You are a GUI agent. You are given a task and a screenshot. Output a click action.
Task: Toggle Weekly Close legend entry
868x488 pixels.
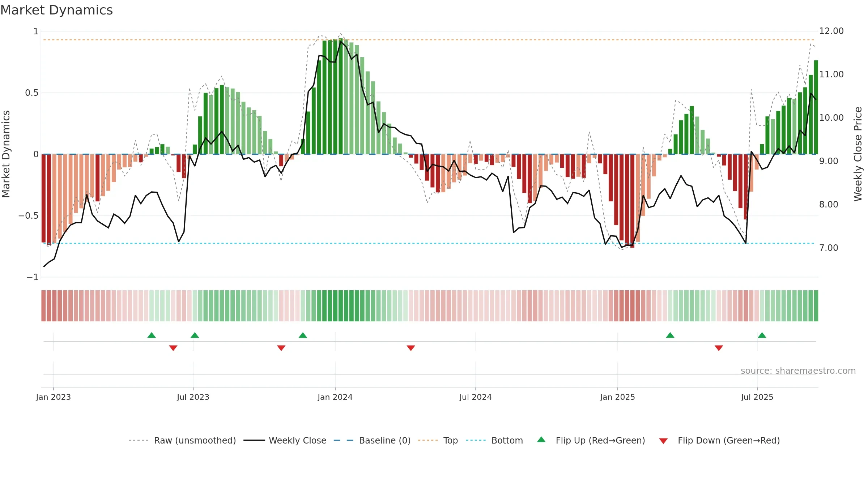285,440
